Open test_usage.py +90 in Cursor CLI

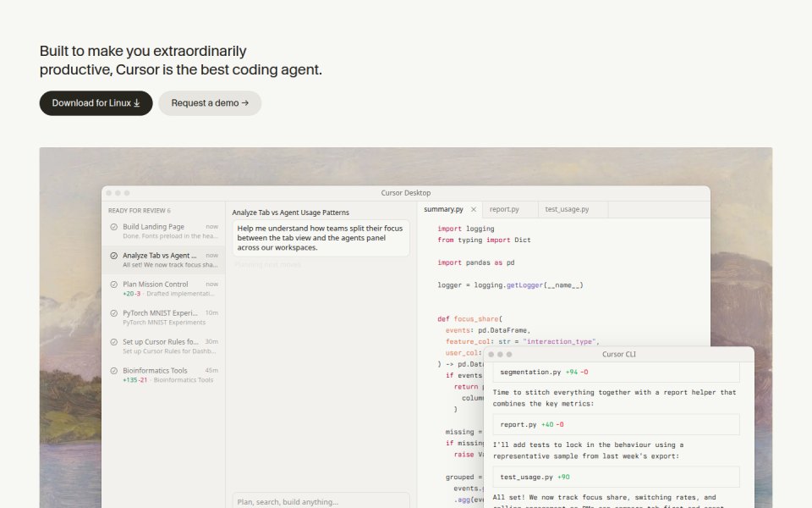coord(616,477)
